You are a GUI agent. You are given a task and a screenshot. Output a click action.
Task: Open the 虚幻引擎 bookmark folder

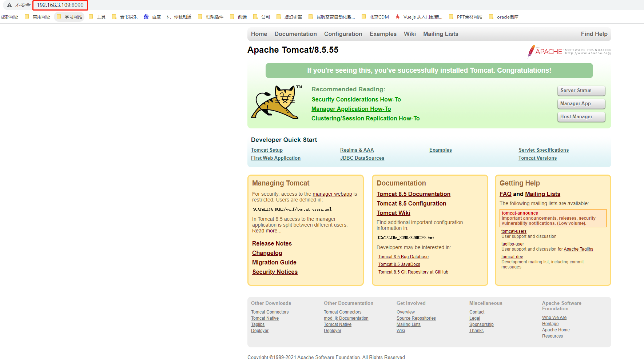[289, 17]
